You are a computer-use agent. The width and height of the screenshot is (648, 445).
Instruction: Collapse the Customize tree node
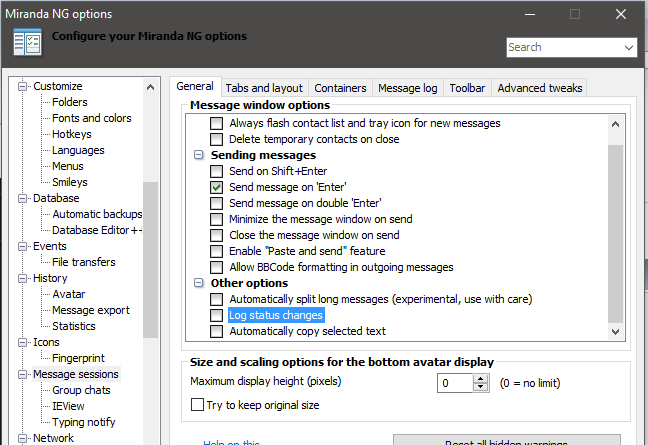coord(22,86)
